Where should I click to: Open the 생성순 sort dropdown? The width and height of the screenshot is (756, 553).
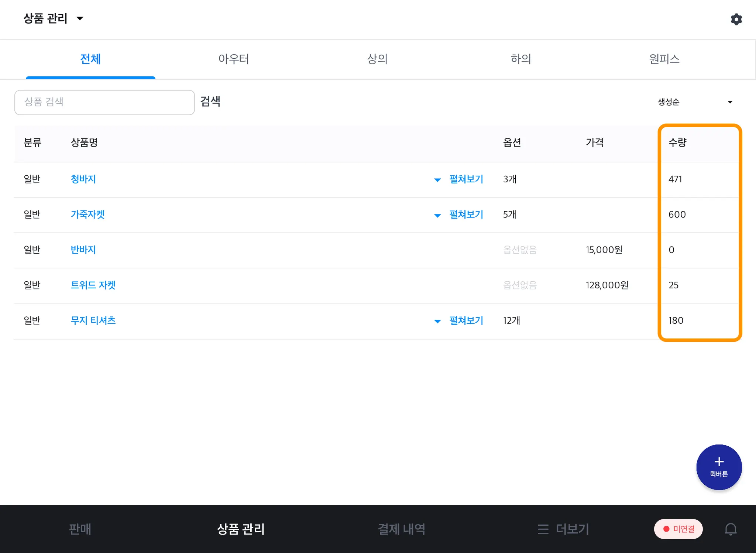695,102
